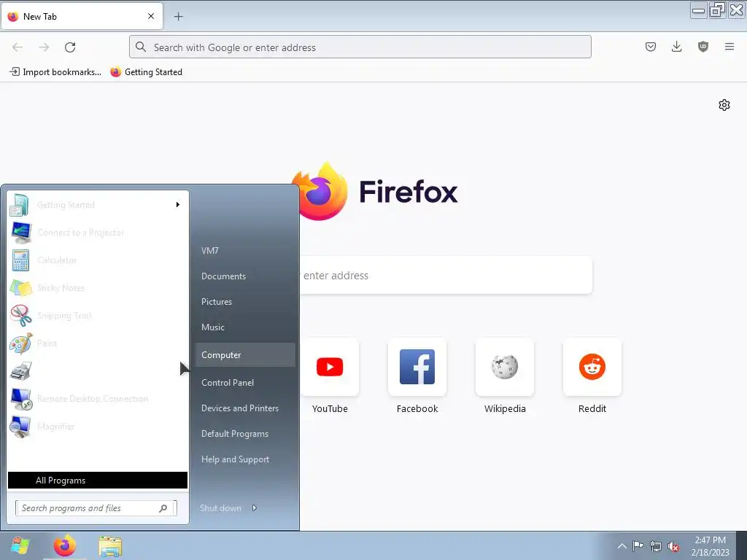Open the taskbar clock and date
Viewport: 747px width, 560px height.
710,546
